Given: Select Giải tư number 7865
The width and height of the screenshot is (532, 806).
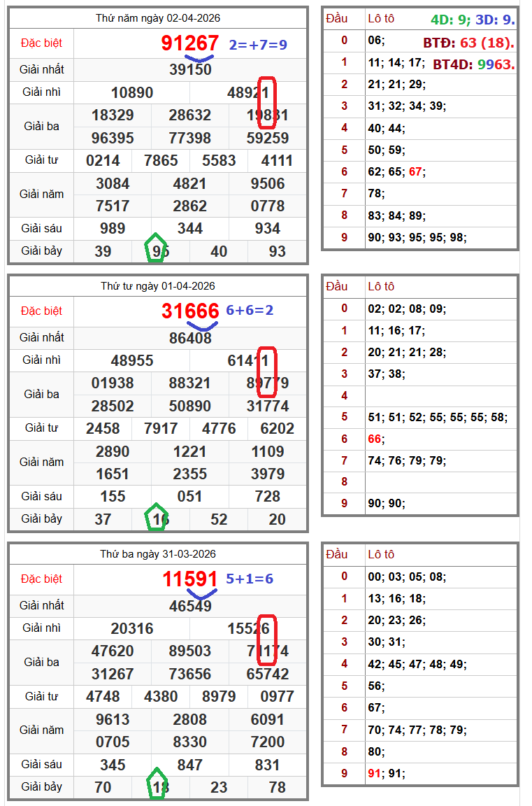Looking at the screenshot, I should pos(161,160).
